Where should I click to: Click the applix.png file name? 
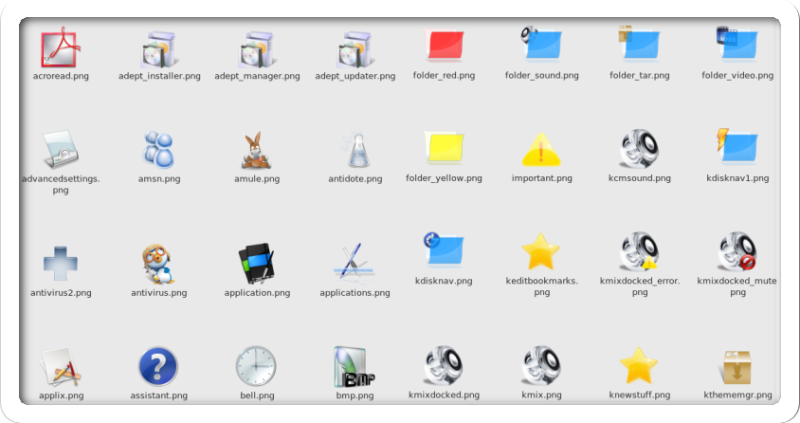click(x=61, y=395)
